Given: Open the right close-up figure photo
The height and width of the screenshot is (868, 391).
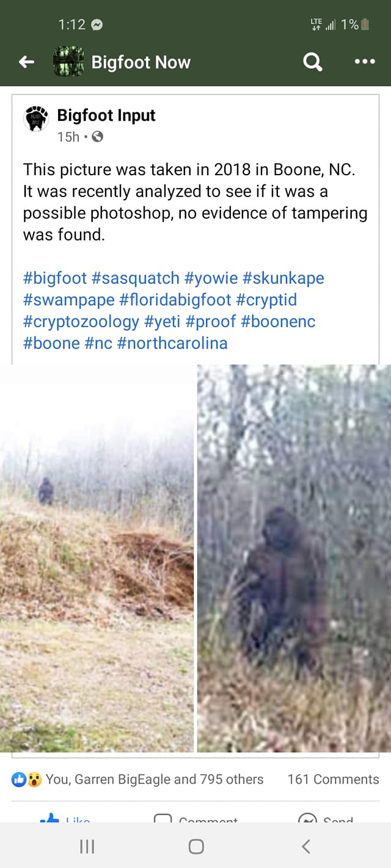Looking at the screenshot, I should (x=294, y=558).
